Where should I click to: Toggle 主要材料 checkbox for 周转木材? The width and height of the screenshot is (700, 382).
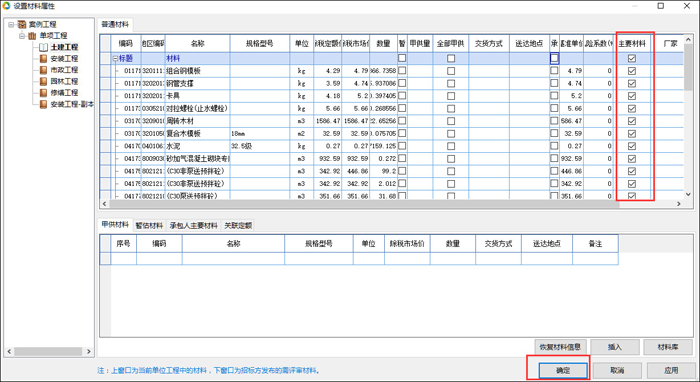632,121
